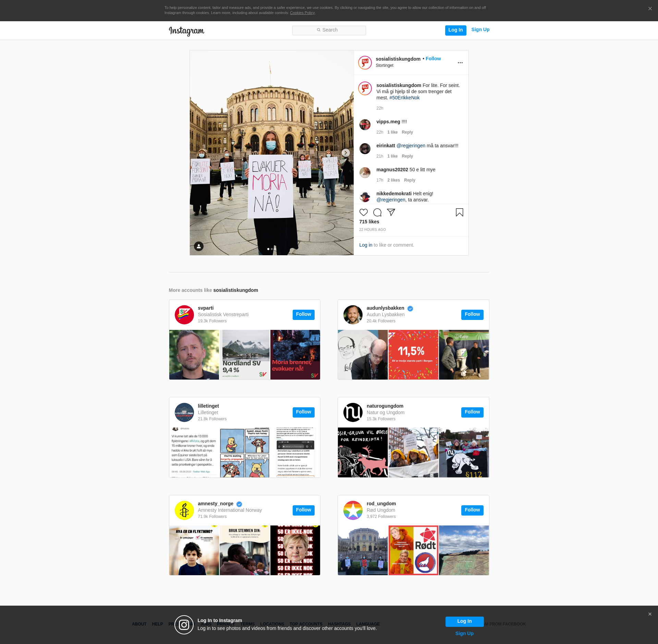Screen dimensions: 658x644
Task: Click the naturogungdom profile logo
Action: (x=353, y=412)
